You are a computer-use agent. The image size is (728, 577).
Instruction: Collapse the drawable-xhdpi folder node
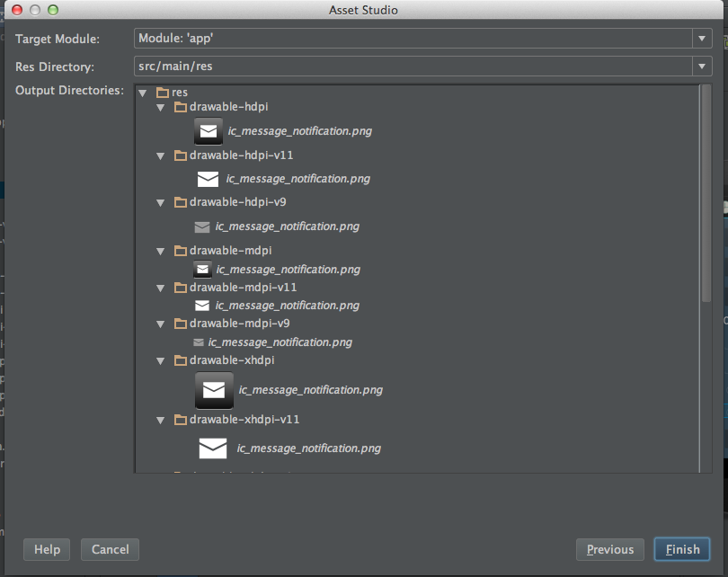161,360
